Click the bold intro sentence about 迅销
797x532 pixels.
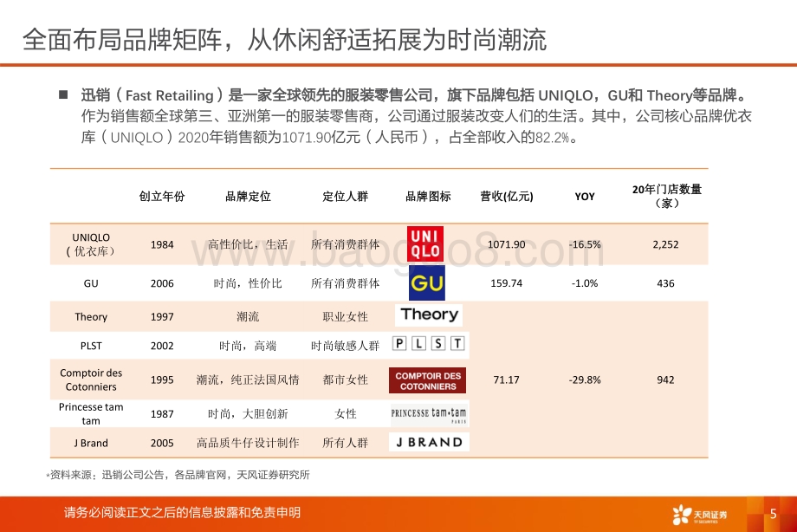click(x=415, y=95)
